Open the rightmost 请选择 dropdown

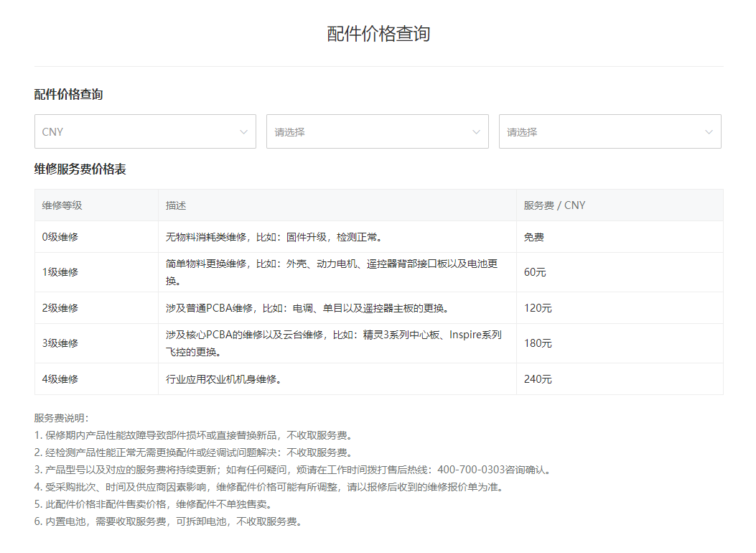click(610, 131)
